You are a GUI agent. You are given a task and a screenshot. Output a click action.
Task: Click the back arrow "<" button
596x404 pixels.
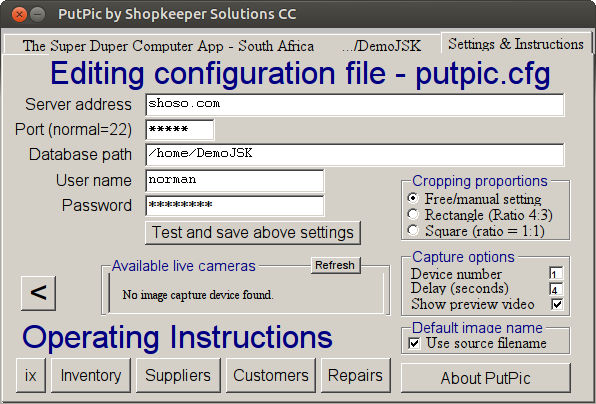tap(38, 293)
